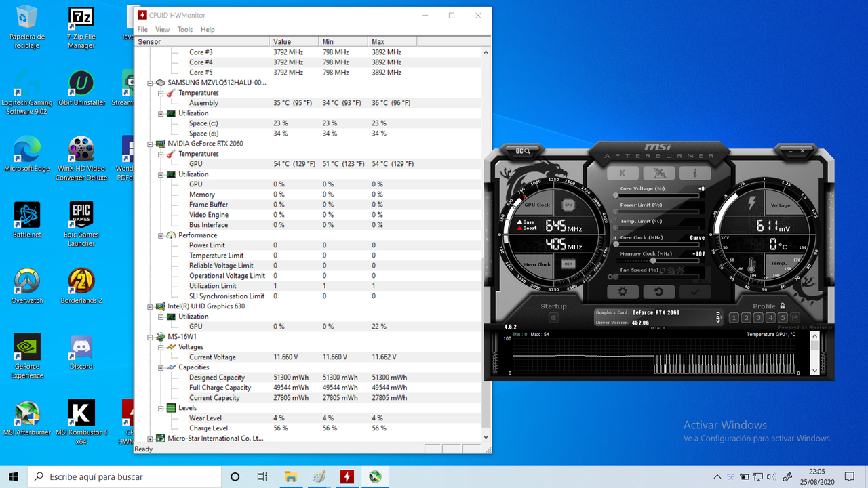Adjust the Core Voltage slider handle

click(x=616, y=195)
